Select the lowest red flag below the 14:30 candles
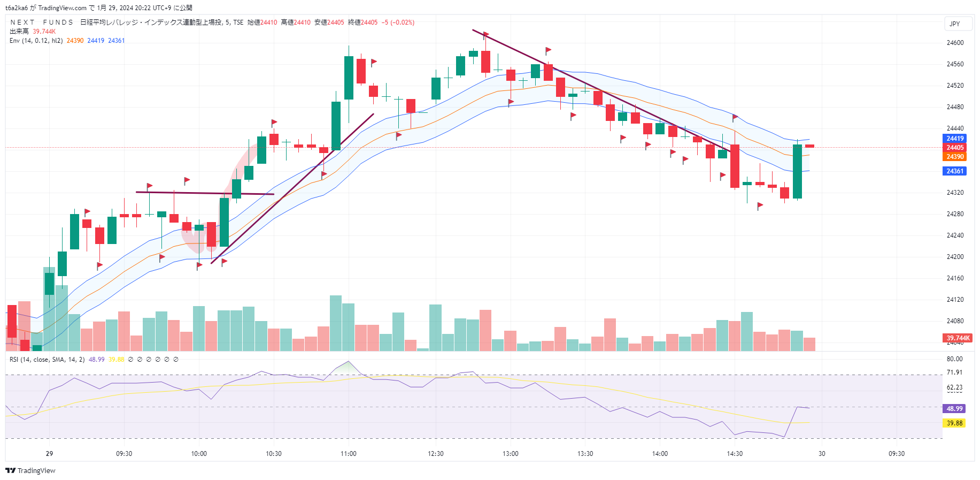Screen dimensions: 980x480 point(760,205)
